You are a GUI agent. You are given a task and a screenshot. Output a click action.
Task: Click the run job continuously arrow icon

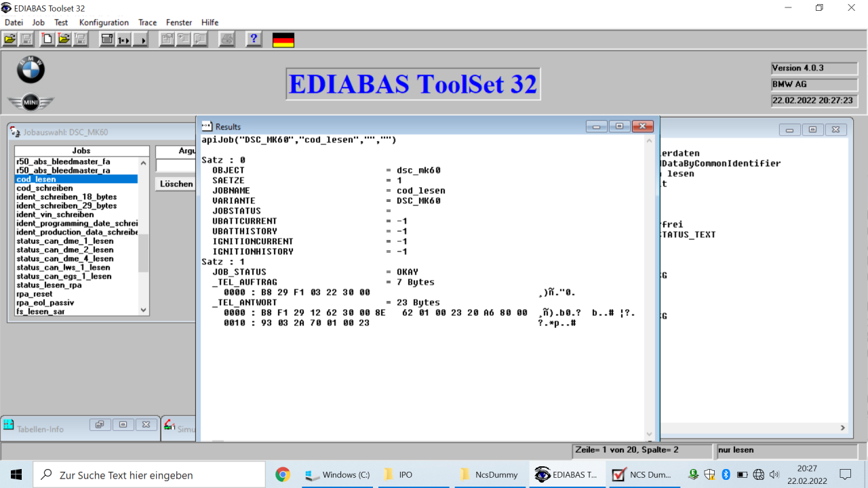pyautogui.click(x=140, y=39)
